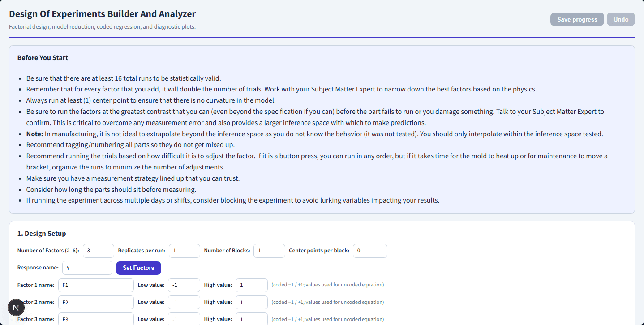Viewport: 644px width, 325px height.
Task: Click the 'Number of Blocks:' label
Action: point(227,251)
